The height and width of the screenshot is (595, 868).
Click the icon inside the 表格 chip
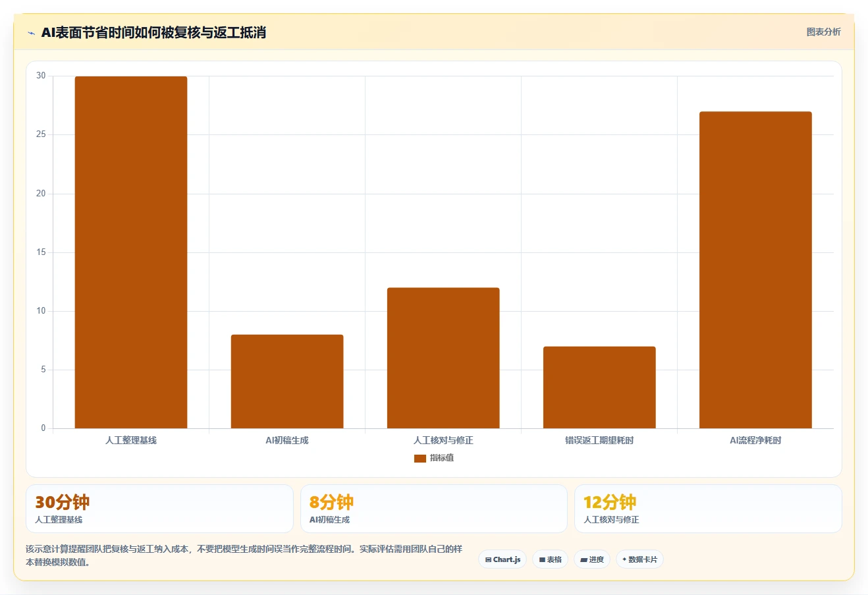pos(542,559)
